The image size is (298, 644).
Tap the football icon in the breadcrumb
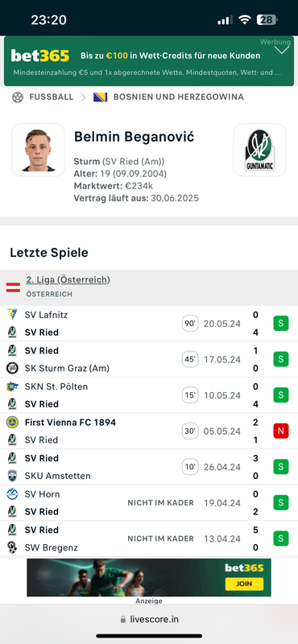(17, 97)
